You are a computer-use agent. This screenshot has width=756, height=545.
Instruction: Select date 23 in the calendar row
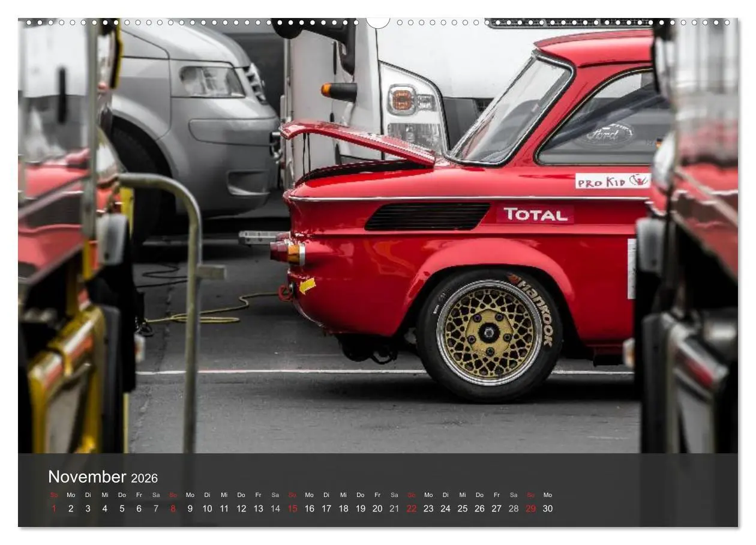428,508
